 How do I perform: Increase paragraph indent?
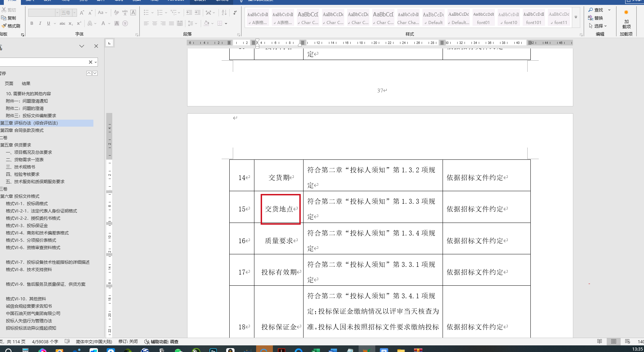pyautogui.click(x=198, y=13)
